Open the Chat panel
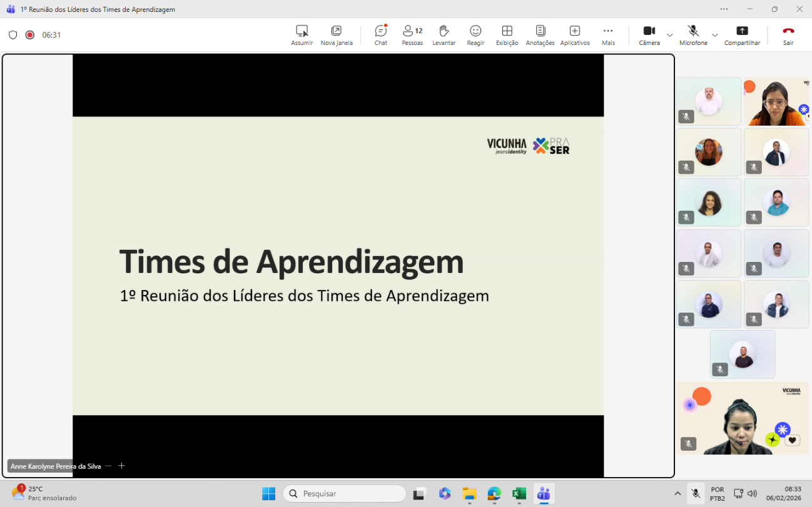The image size is (812, 507). coord(380,35)
